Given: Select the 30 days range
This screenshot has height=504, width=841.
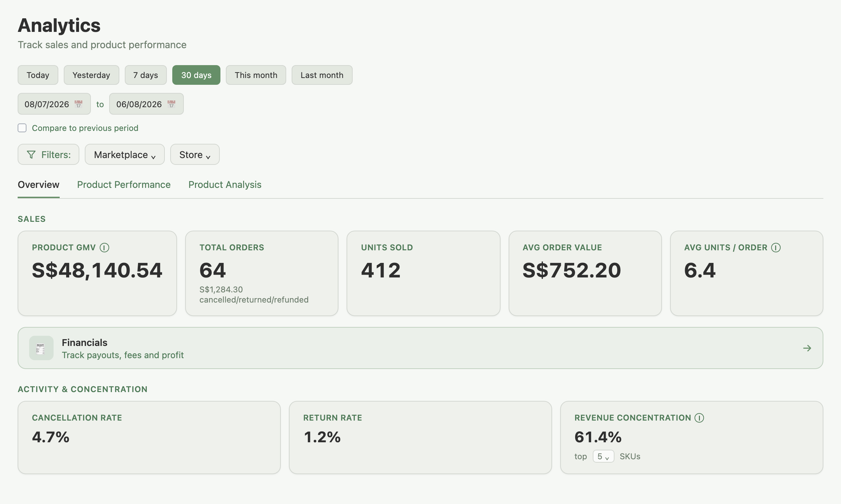Looking at the screenshot, I should pos(196,75).
